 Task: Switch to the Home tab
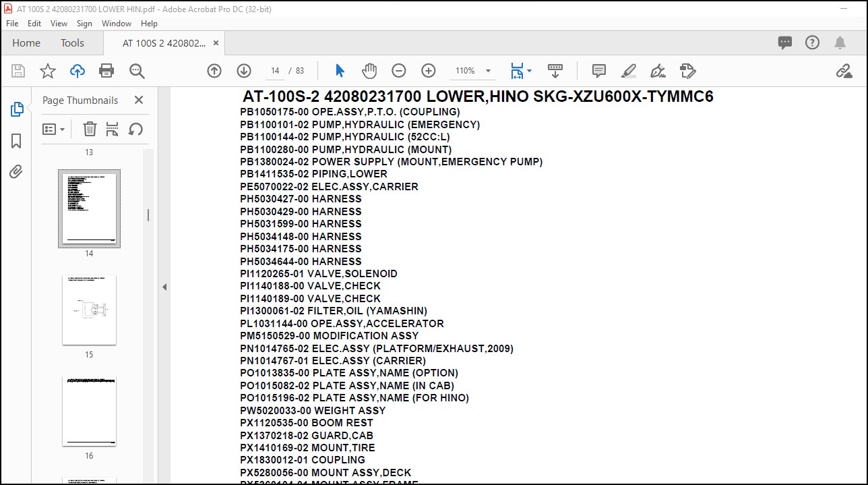click(26, 42)
